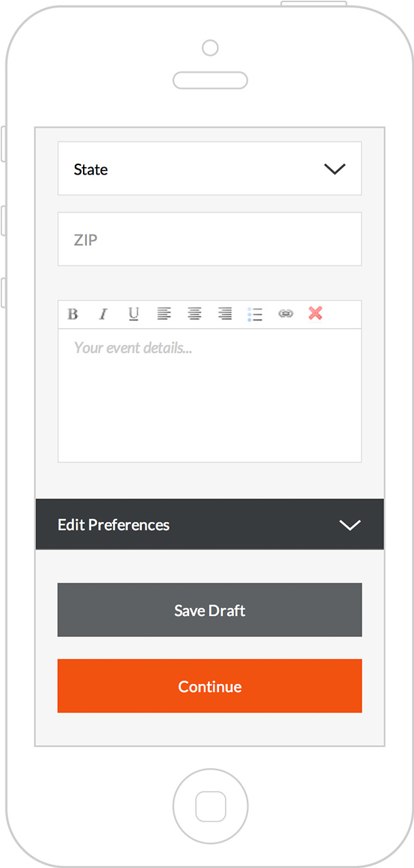
Task: Insert a hyperlink with the chain icon
Action: [x=286, y=314]
